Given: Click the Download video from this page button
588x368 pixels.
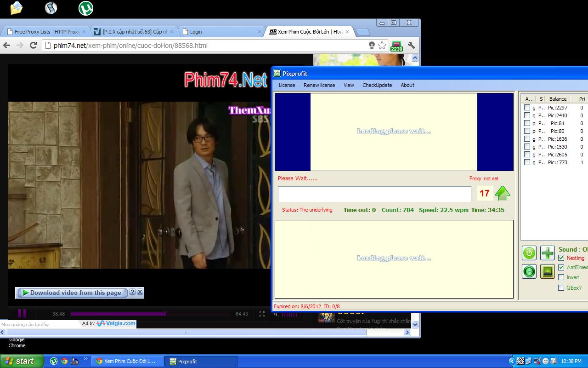Looking at the screenshot, I should point(72,293).
